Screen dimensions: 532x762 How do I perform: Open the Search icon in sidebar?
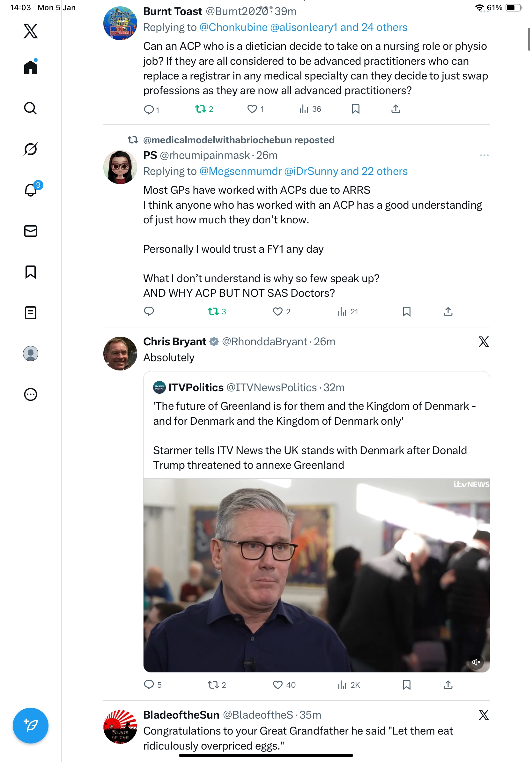click(x=30, y=108)
